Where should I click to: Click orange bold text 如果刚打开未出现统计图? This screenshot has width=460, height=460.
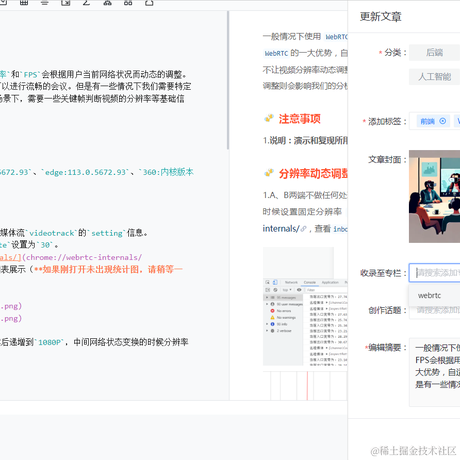90,269
